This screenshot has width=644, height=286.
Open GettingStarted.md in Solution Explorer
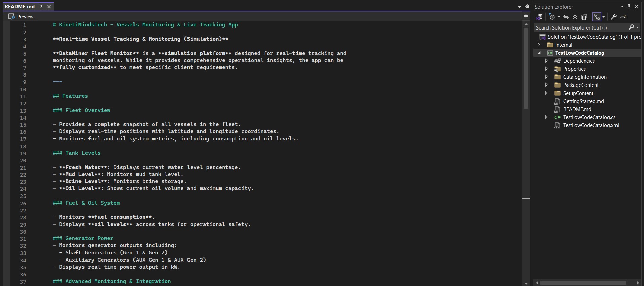point(583,101)
